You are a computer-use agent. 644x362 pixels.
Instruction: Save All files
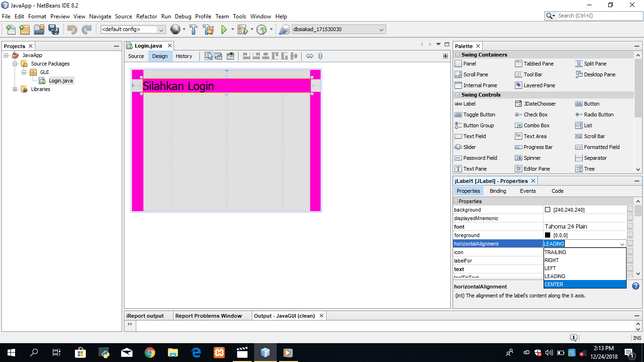tap(53, 29)
